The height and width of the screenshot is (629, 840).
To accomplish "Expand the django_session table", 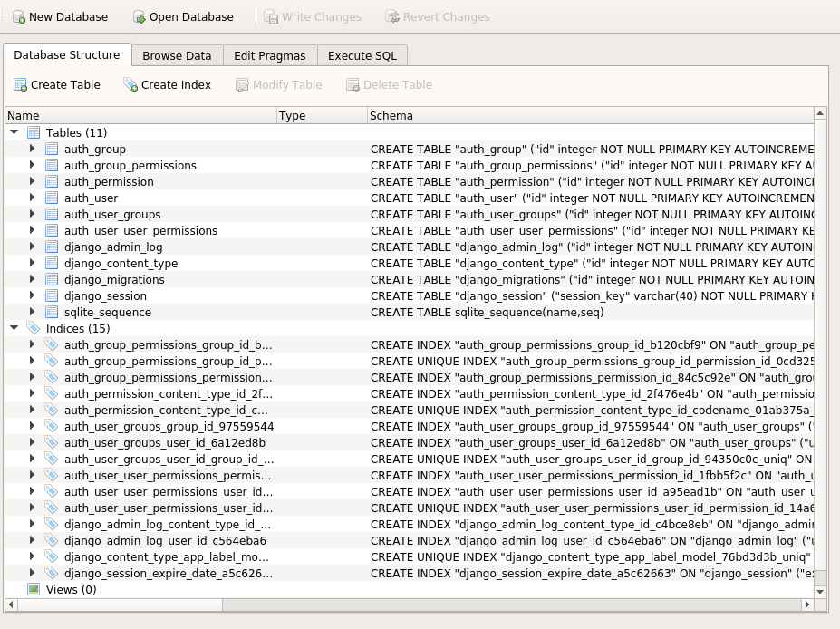I will point(32,295).
